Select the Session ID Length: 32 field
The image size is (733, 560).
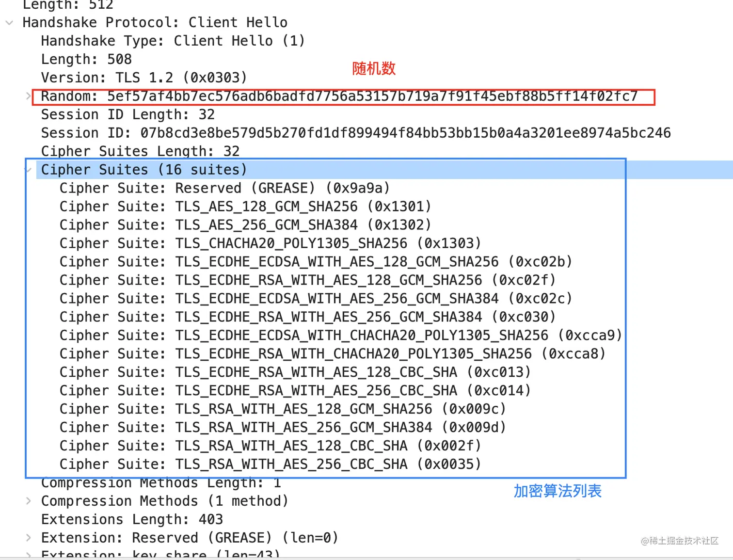pyautogui.click(x=128, y=114)
